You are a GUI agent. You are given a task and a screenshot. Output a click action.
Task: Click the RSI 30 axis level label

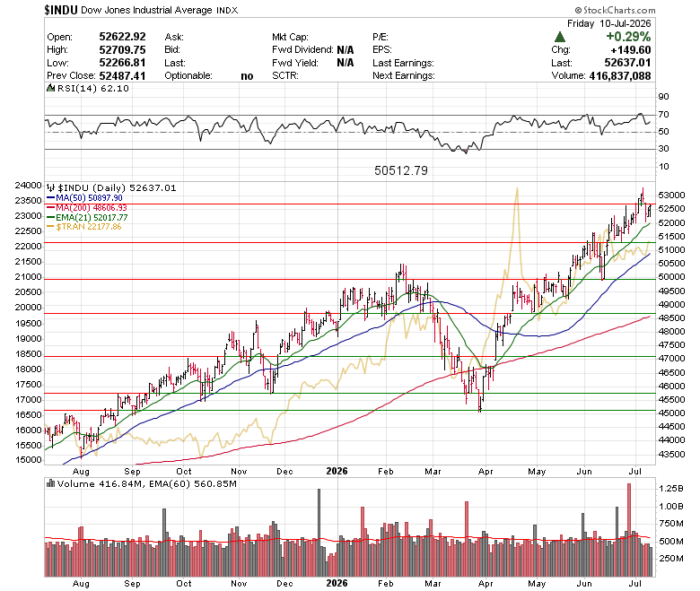click(663, 149)
